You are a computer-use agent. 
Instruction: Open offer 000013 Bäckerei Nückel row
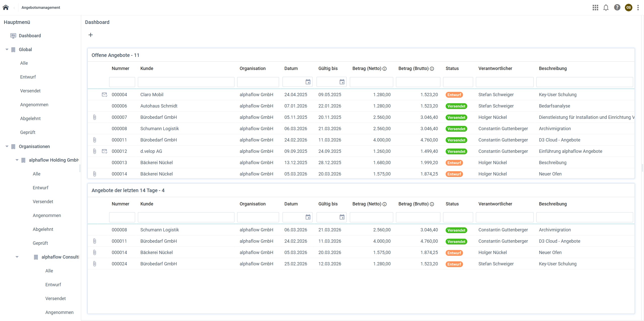coord(156,163)
